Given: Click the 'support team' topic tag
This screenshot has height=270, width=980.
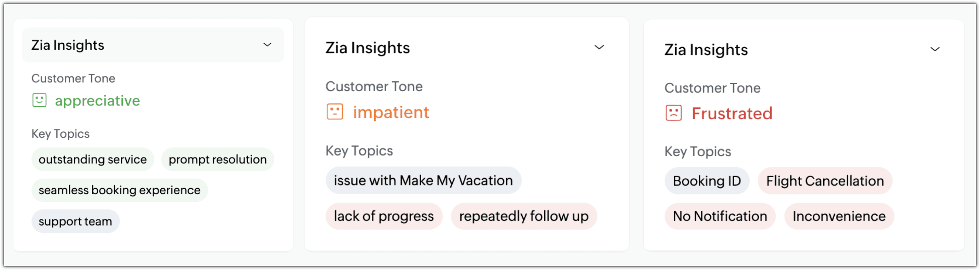Looking at the screenshot, I should point(75,221).
